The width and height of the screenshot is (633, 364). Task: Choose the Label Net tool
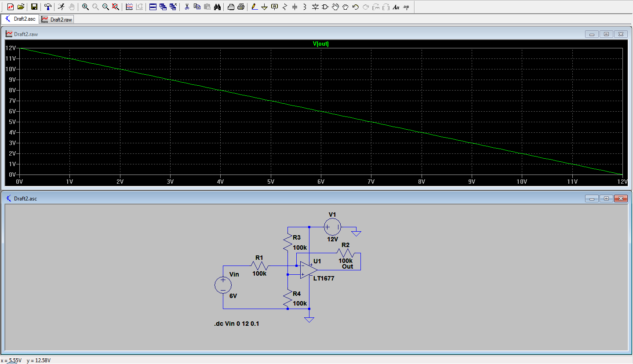[275, 7]
